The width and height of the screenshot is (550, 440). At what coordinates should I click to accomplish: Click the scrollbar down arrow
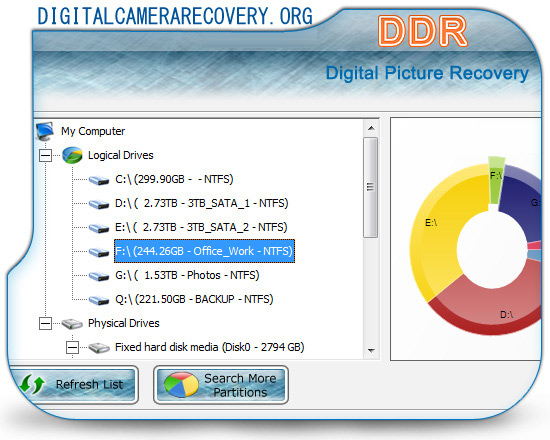point(371,351)
